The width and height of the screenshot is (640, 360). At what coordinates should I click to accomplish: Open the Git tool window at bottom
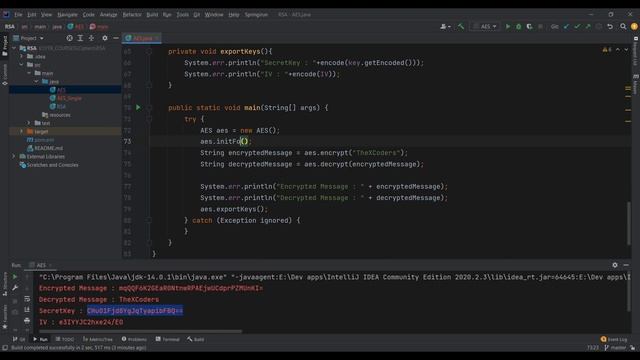pyautogui.click(x=19, y=339)
